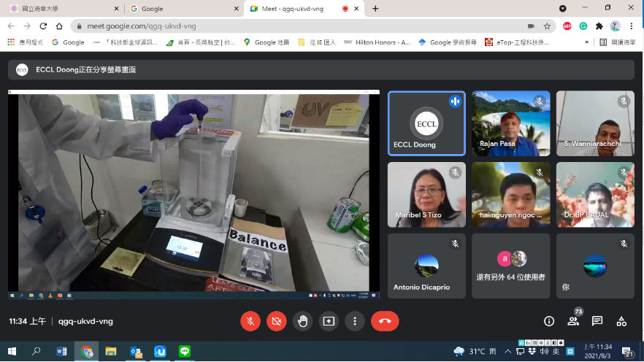
Task: Leave the call with the red hang-up button
Action: click(385, 321)
